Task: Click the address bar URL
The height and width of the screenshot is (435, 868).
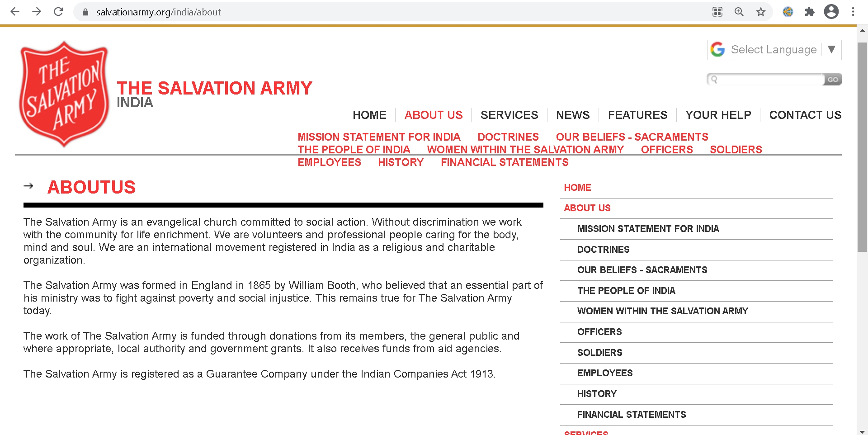Action: click(159, 12)
